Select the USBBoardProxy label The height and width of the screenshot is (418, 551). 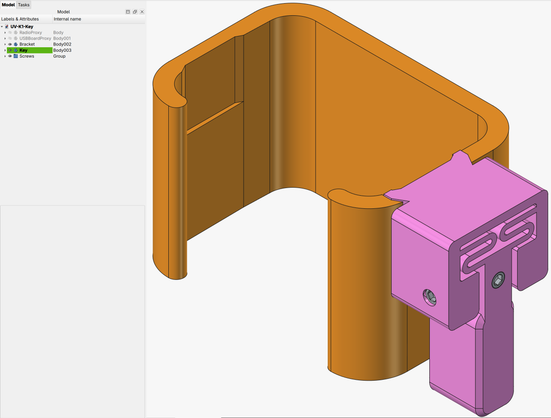[35, 38]
